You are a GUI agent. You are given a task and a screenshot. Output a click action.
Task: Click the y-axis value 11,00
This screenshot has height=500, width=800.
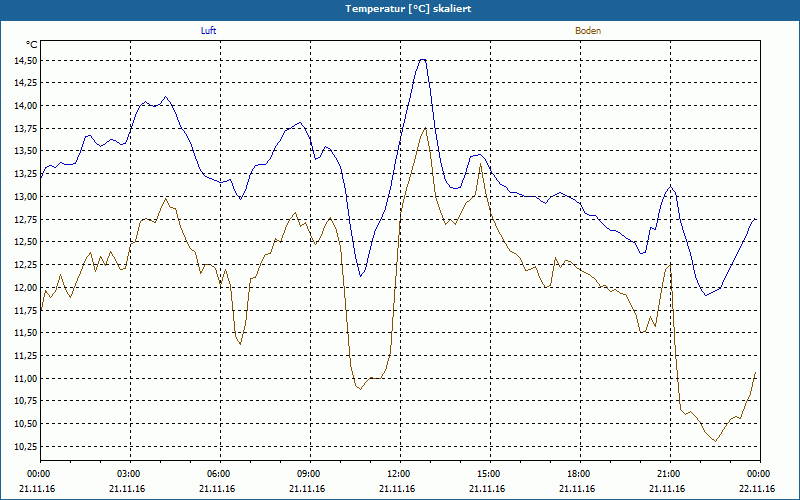pyautogui.click(x=26, y=379)
